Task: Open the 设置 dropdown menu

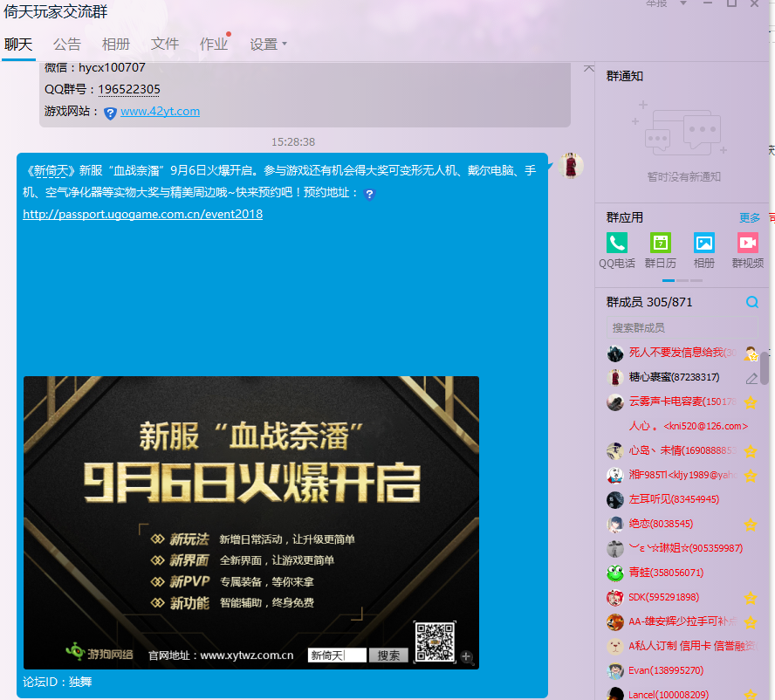Action: pyautogui.click(x=268, y=45)
